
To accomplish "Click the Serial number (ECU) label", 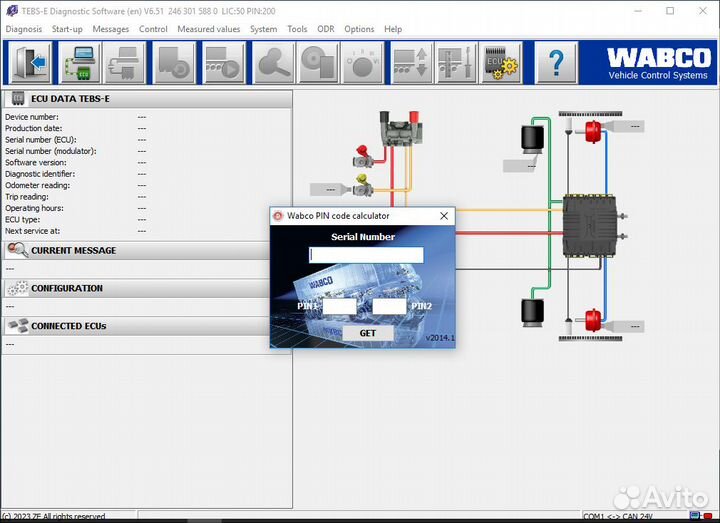I will click(41, 140).
